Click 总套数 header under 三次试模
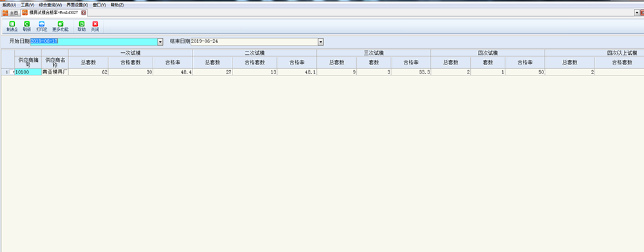The width and height of the screenshot is (644, 252). click(337, 63)
